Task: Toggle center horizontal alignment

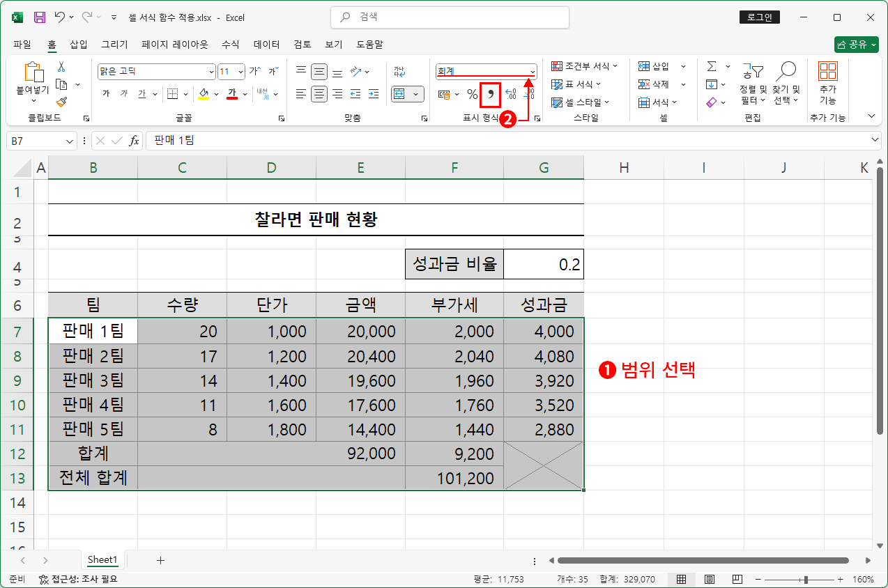Action: point(319,93)
